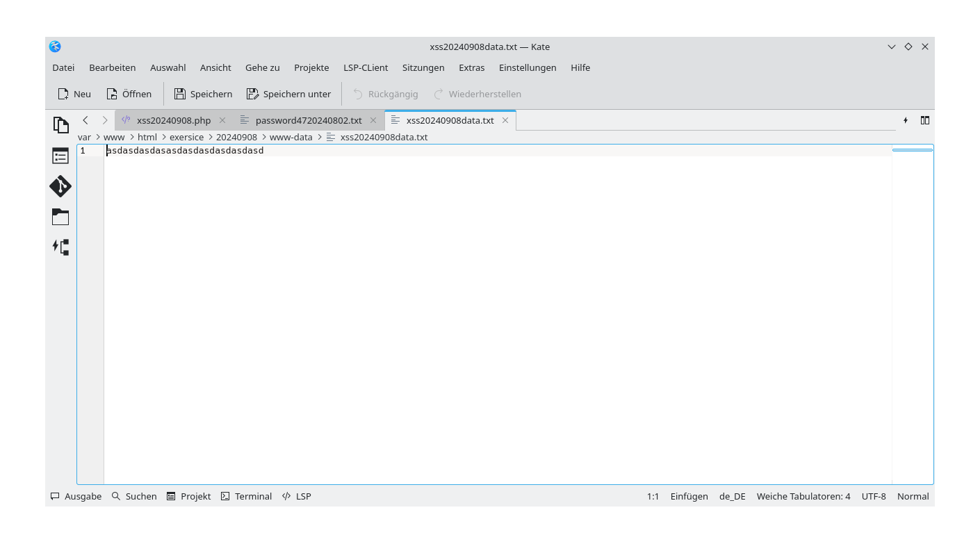Click the quick-open lightning icon beside tabs

[906, 120]
